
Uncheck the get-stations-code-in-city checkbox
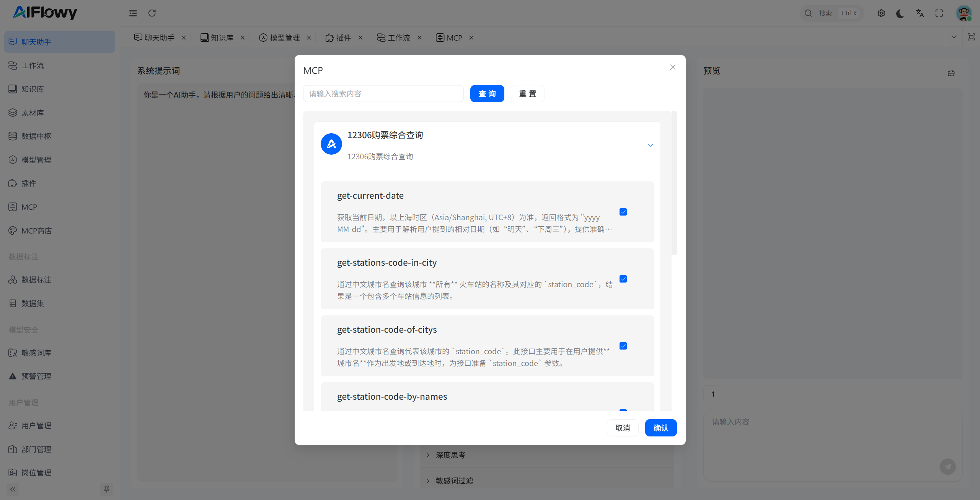tap(623, 279)
